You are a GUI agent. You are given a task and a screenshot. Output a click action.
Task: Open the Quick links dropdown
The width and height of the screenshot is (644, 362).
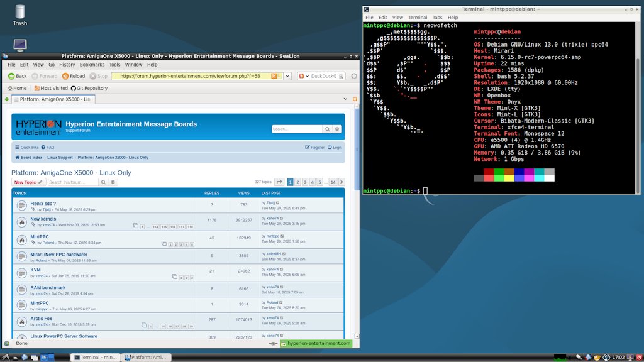[27, 147]
